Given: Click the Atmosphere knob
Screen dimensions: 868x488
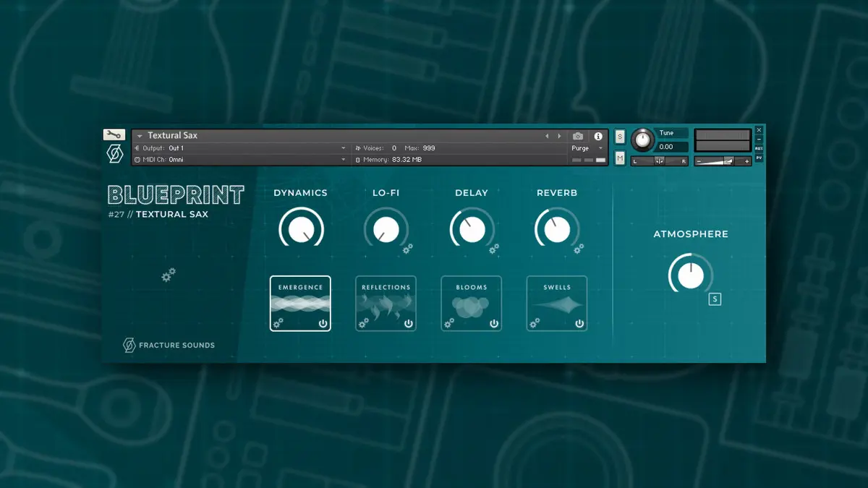Looking at the screenshot, I should (x=691, y=275).
